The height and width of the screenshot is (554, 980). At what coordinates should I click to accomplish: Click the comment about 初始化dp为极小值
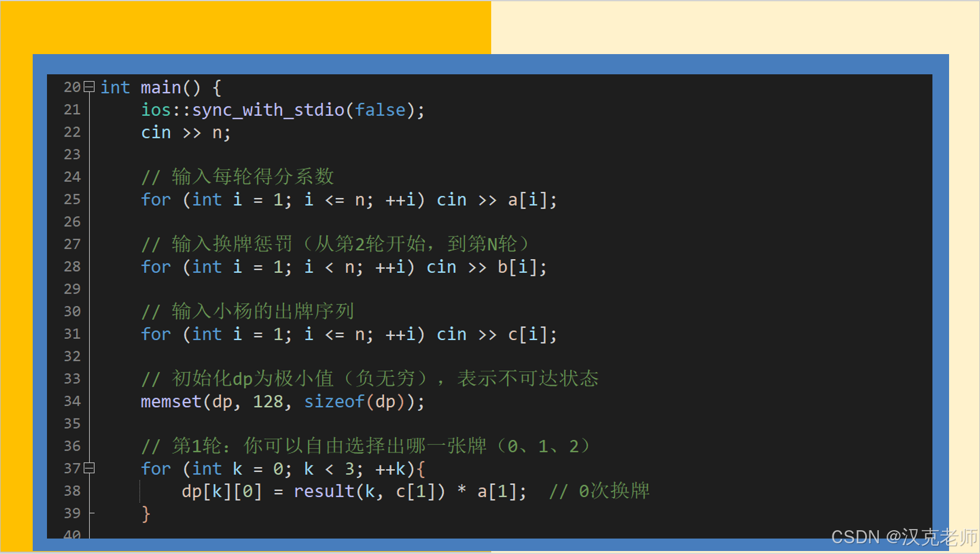(370, 379)
